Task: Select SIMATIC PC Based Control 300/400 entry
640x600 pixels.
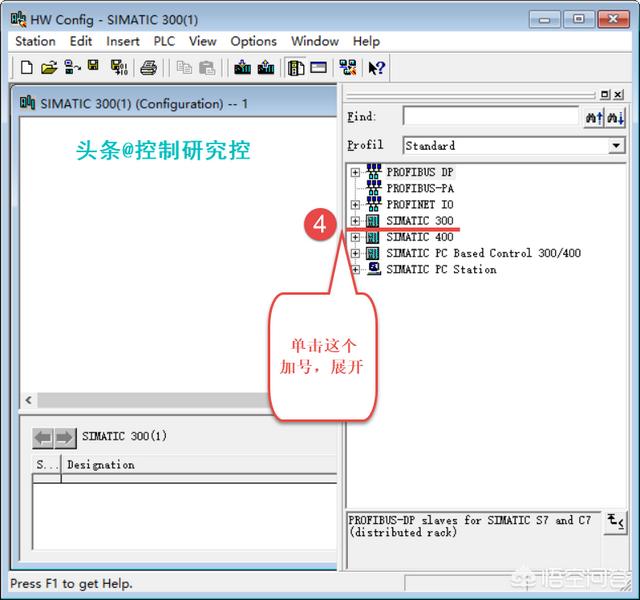Action: (484, 253)
